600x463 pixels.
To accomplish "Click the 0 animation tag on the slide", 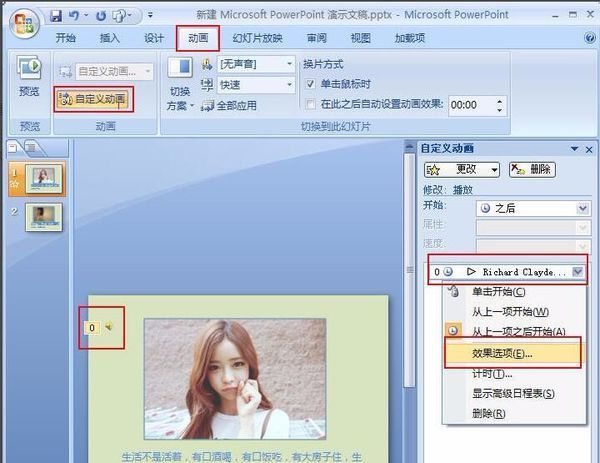I will tap(92, 328).
